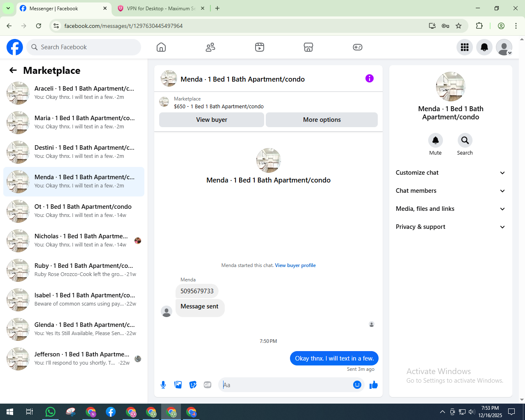Image resolution: width=525 pixels, height=420 pixels.
Task: Open the Isabel conversation
Action: click(74, 300)
